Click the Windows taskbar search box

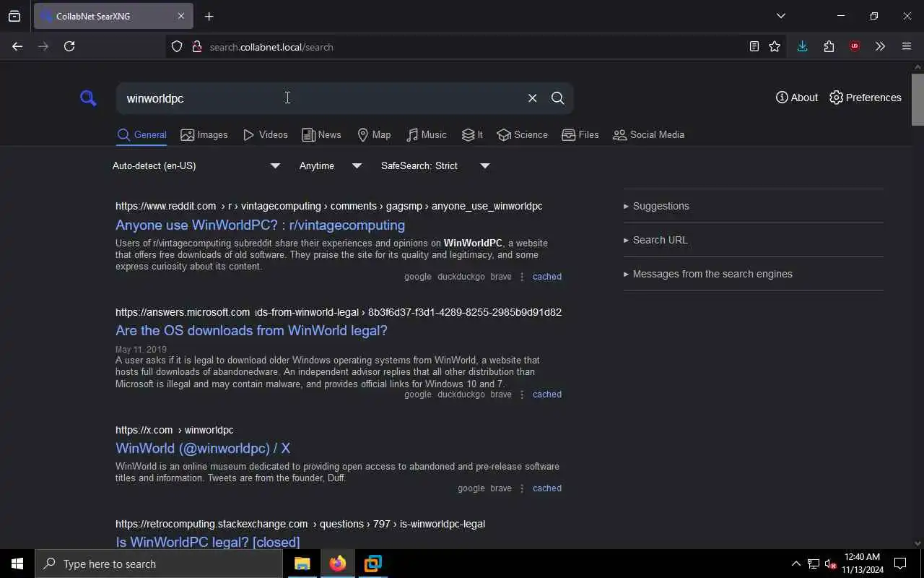tap(159, 564)
